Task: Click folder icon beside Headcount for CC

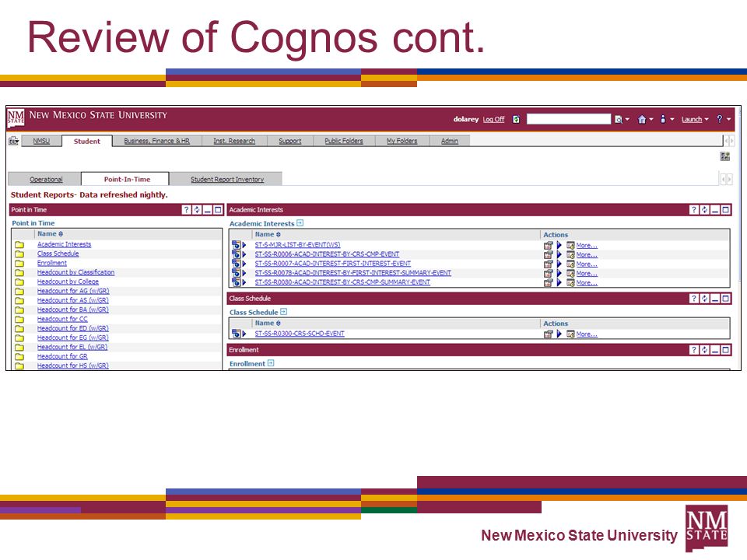Action: [x=19, y=319]
